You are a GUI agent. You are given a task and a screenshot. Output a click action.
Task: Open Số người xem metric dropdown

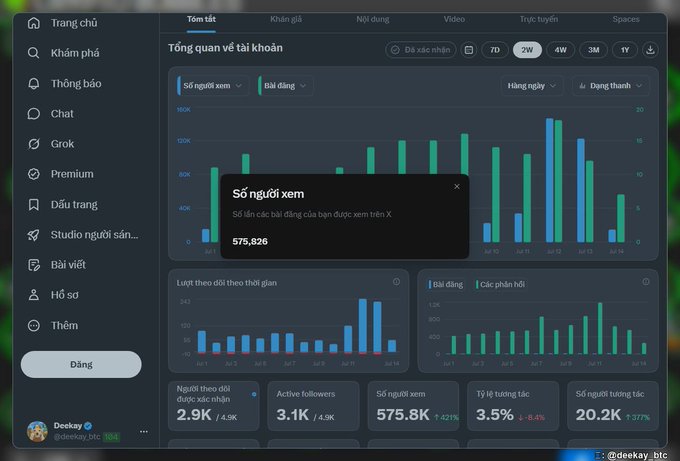pos(213,85)
